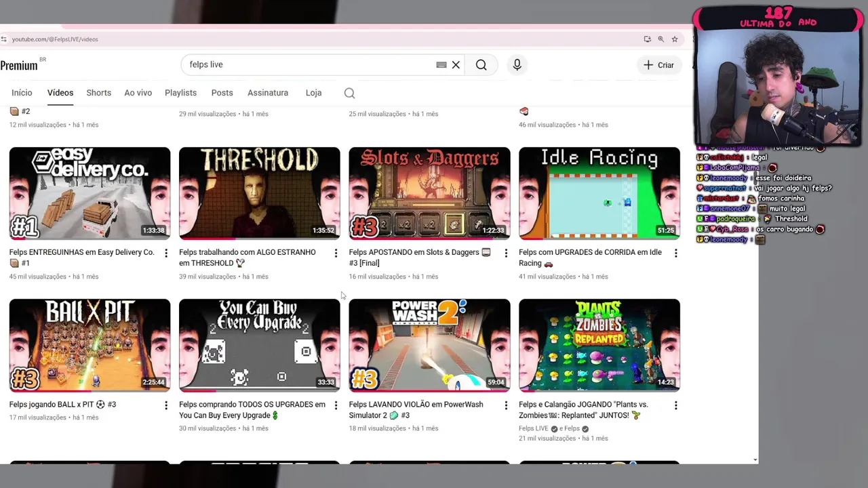Click the YouTube URL address field
This screenshot has height=488, width=868.
[55, 39]
